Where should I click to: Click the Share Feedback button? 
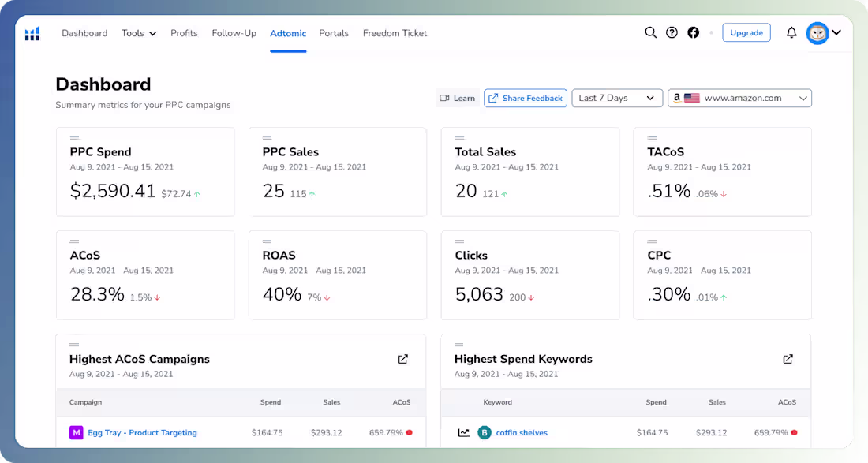pyautogui.click(x=525, y=98)
